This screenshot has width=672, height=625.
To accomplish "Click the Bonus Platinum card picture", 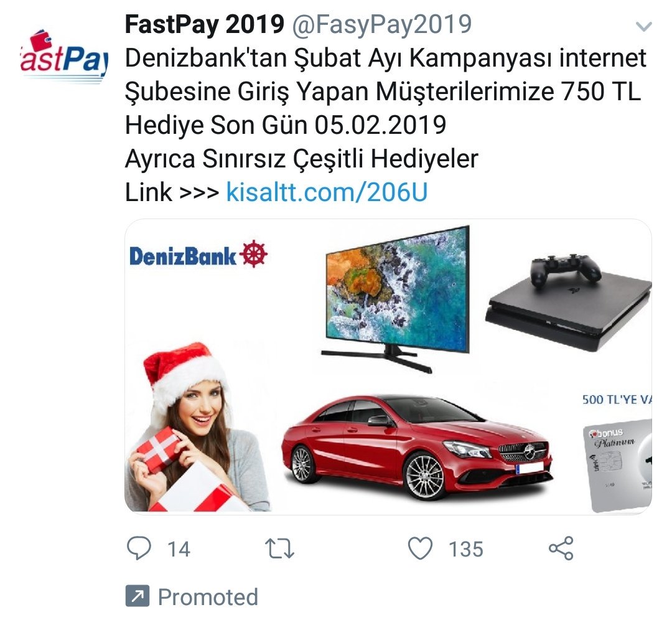I will coord(620,464).
